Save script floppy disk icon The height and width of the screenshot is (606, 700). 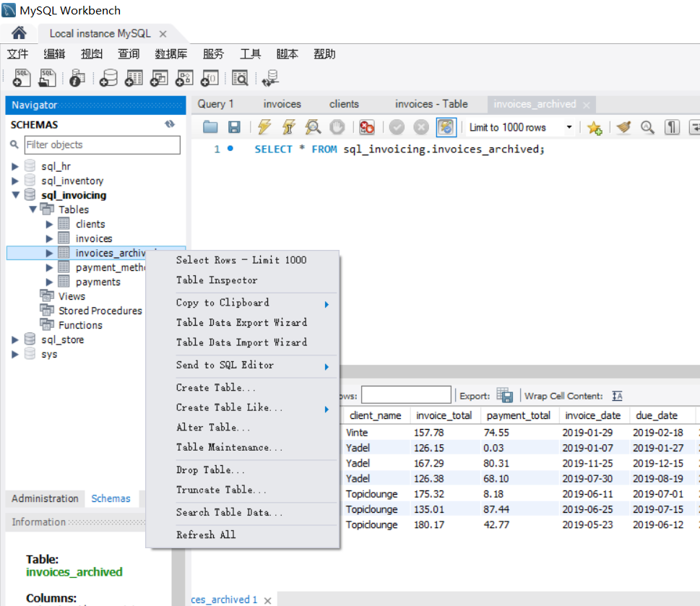pos(234,128)
